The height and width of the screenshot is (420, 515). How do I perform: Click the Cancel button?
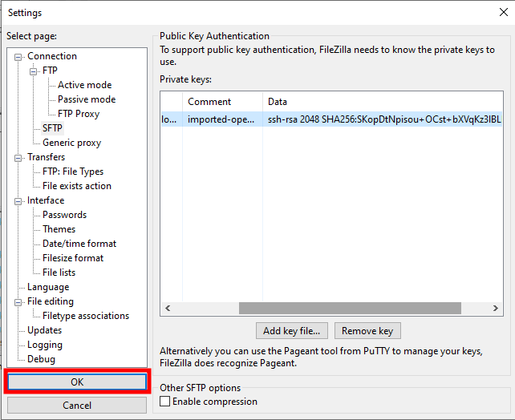click(77, 406)
